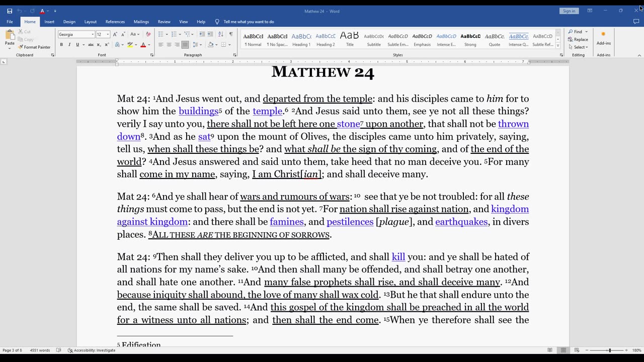Open the Change Case dropdown
Image resolution: width=644 pixels, height=362 pixels.
coord(135,34)
